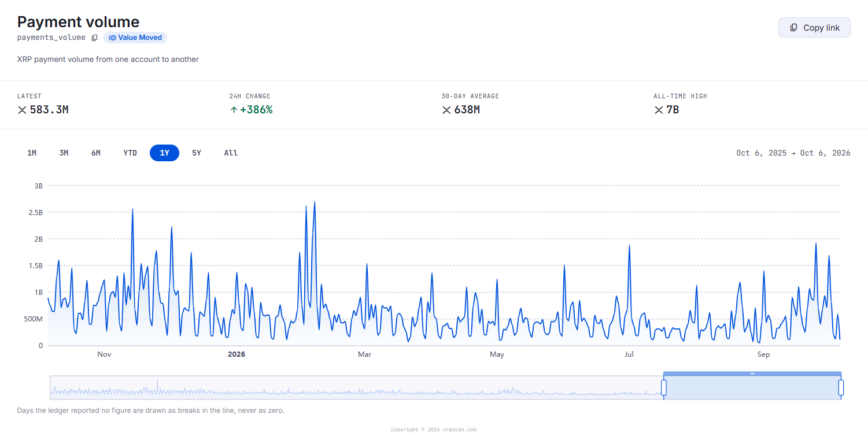Click the 'payments_volume' identifier text
The image size is (868, 440).
coord(51,38)
